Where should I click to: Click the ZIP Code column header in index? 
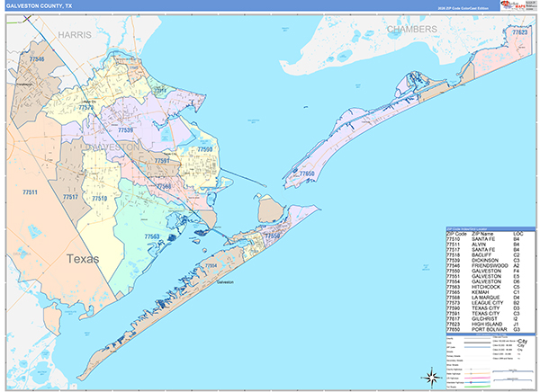457,233
